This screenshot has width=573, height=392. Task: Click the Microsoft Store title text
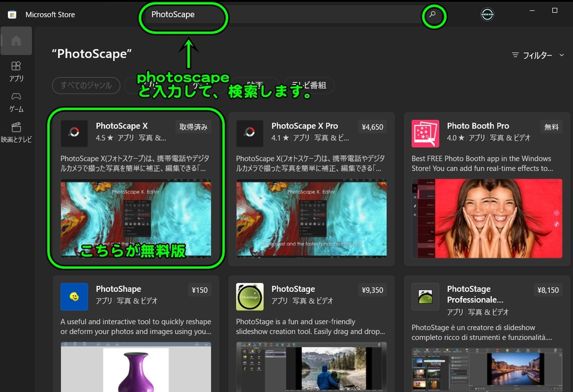tap(50, 15)
